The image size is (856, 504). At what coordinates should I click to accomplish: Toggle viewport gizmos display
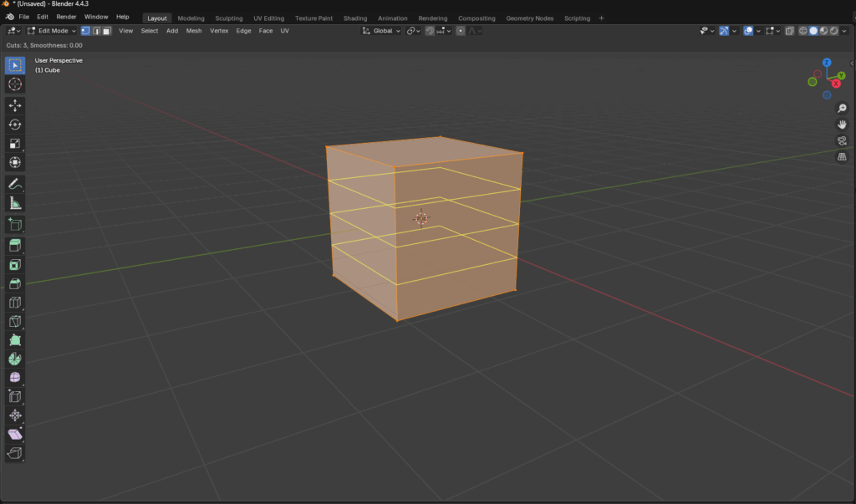(x=724, y=31)
